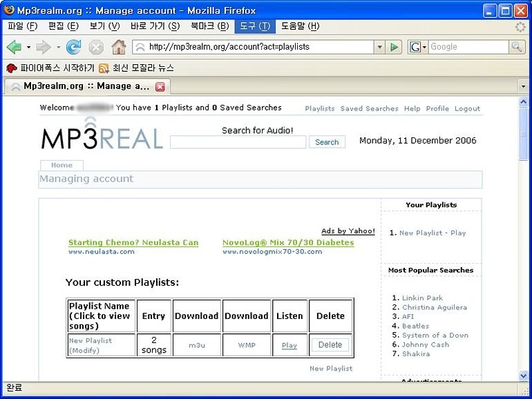Click the Google search engine icon
Screen dimensions: 532x399
coord(415,47)
